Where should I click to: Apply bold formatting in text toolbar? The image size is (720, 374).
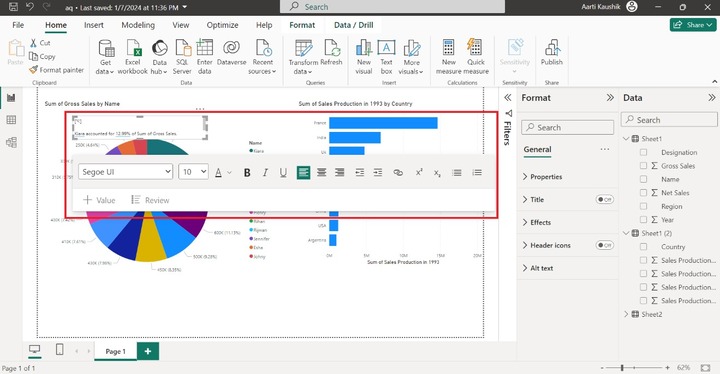(x=247, y=173)
